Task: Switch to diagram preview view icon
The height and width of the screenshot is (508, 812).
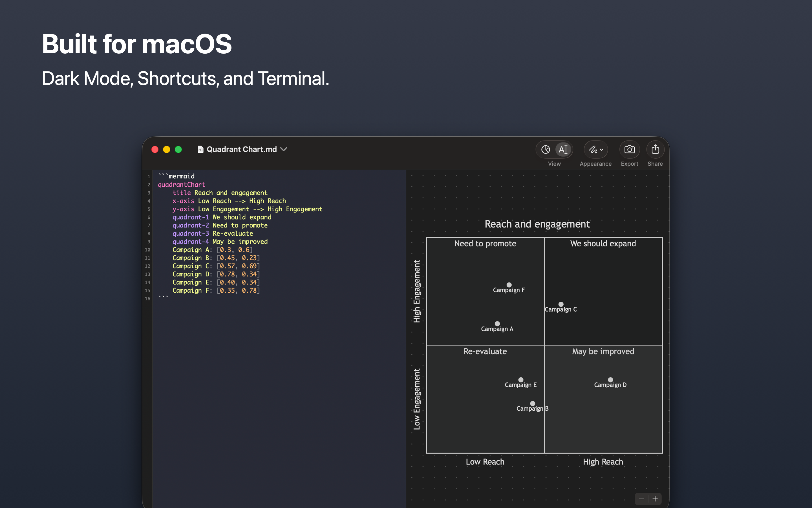Action: tap(546, 150)
